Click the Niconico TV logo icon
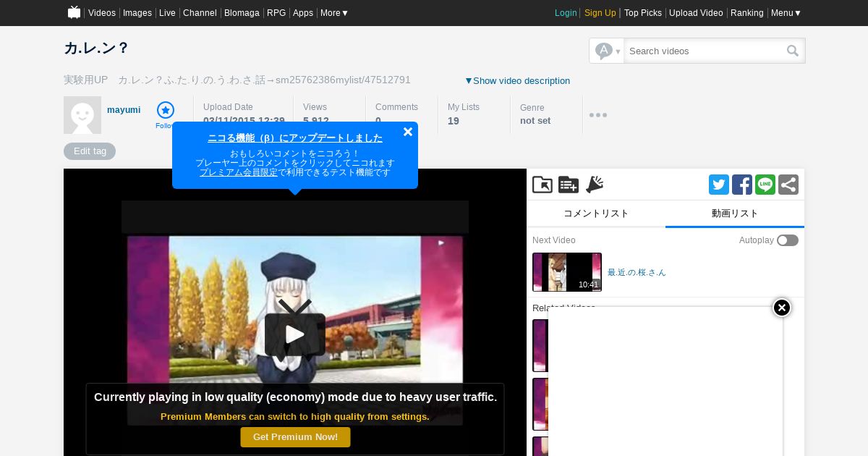This screenshot has height=456, width=868. [74, 12]
